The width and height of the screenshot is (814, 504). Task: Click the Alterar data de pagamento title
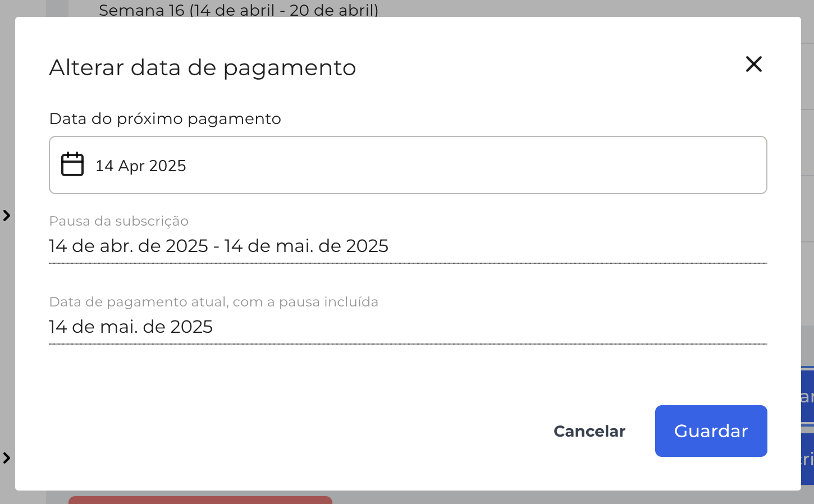[x=203, y=67]
